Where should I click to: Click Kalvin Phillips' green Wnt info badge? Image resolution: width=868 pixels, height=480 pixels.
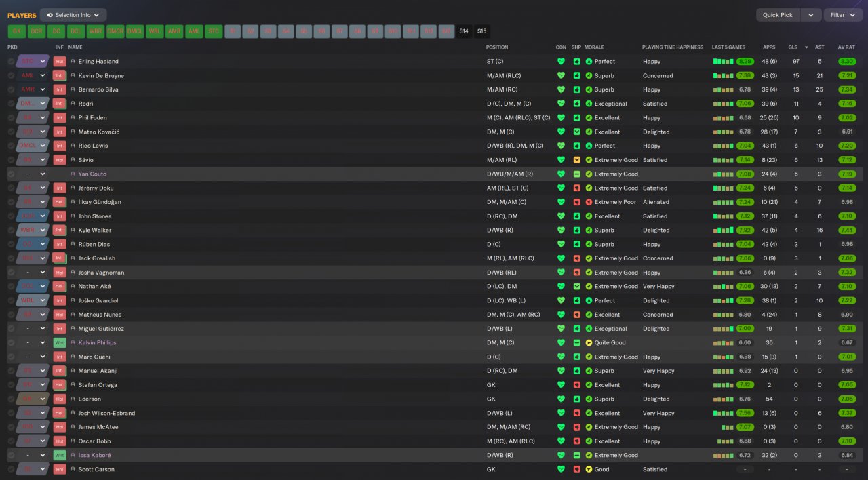coord(60,342)
